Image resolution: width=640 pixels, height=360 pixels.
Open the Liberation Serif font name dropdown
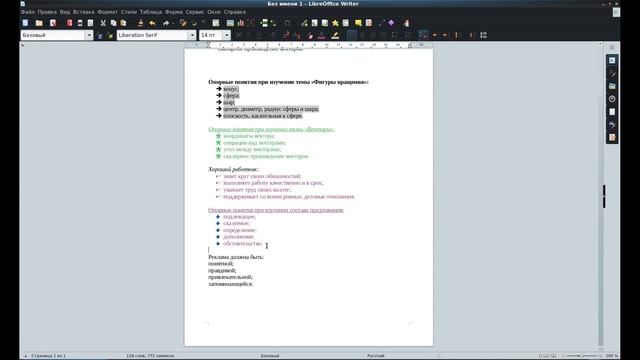(192, 36)
